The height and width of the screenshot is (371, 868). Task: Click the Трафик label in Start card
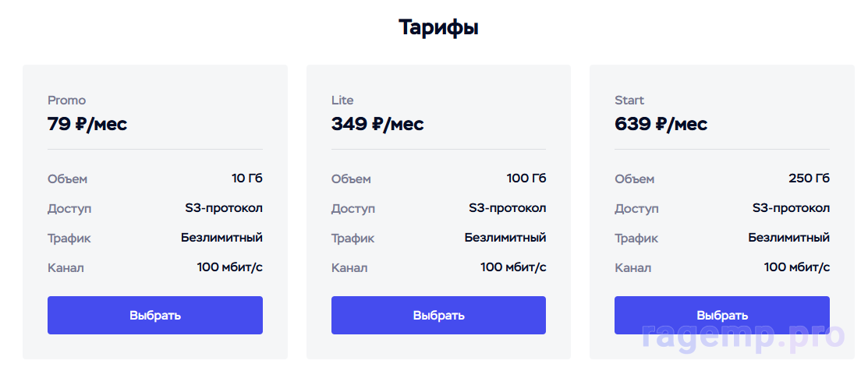click(636, 238)
